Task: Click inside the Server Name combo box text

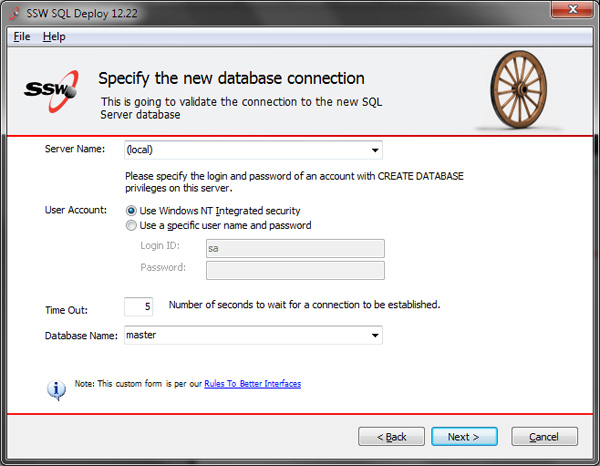Action: pyautogui.click(x=247, y=150)
